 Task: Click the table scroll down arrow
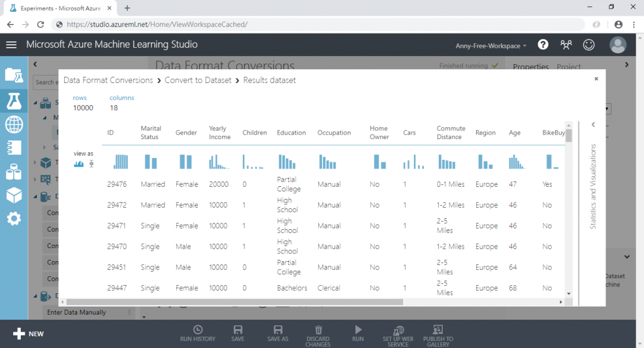pyautogui.click(x=569, y=294)
